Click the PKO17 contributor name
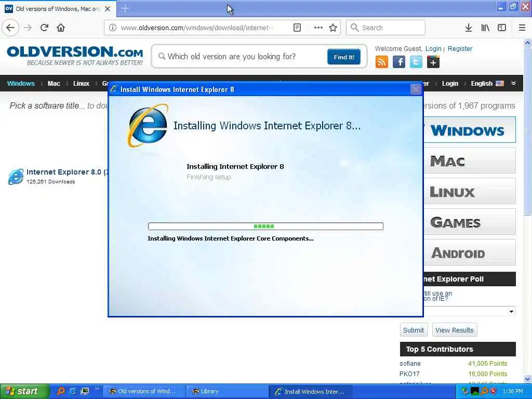This screenshot has width=532, height=399. 409,374
